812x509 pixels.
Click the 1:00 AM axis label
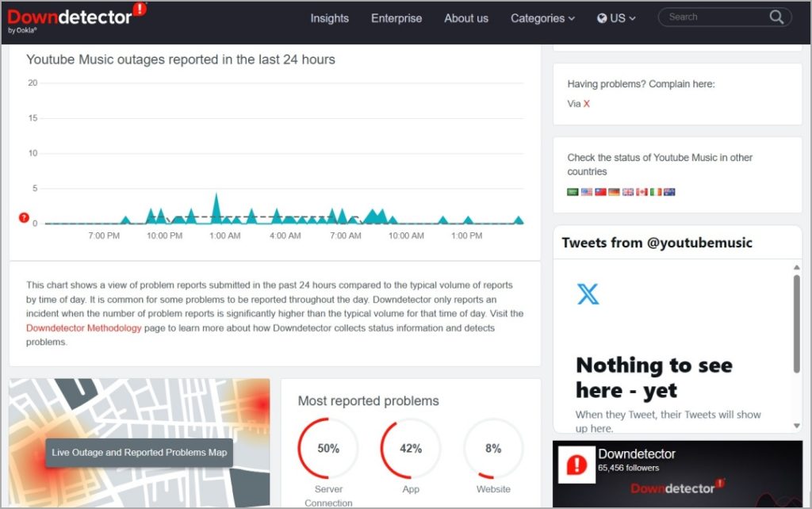pos(224,236)
